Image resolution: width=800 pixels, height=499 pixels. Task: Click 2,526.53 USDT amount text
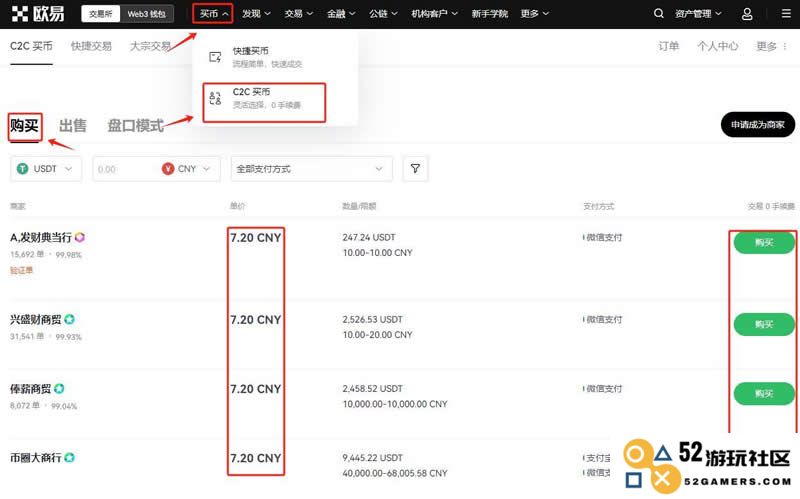372,319
